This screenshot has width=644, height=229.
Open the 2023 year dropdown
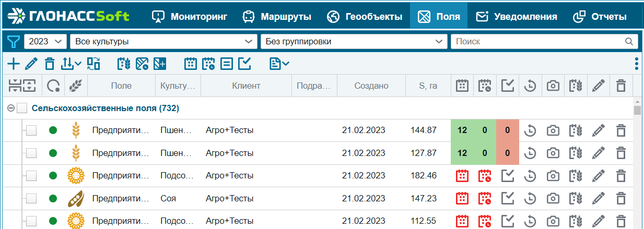[x=45, y=42]
